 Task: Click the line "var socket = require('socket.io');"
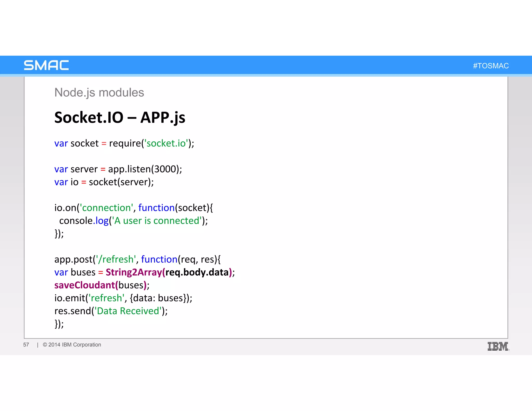124,143
